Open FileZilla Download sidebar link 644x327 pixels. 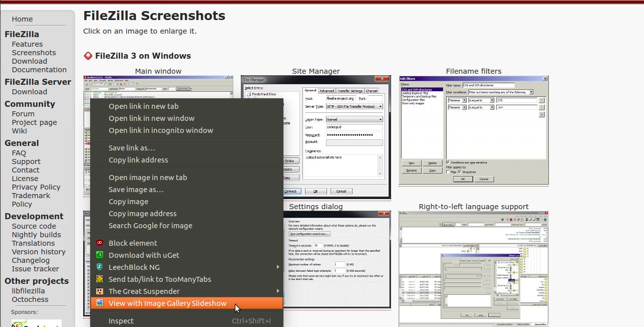click(x=30, y=61)
